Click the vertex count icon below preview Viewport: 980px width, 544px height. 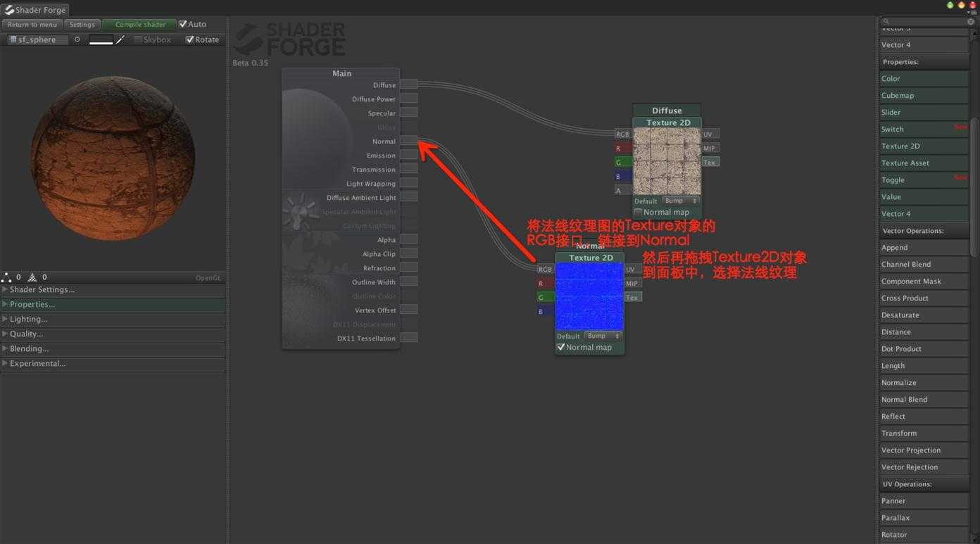[6, 277]
